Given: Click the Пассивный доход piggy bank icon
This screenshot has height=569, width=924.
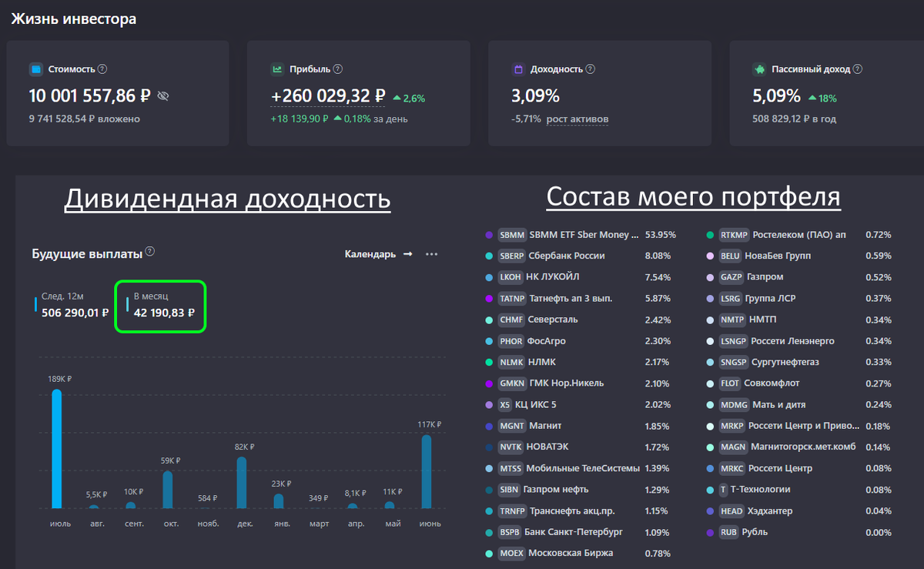Looking at the screenshot, I should tap(759, 69).
